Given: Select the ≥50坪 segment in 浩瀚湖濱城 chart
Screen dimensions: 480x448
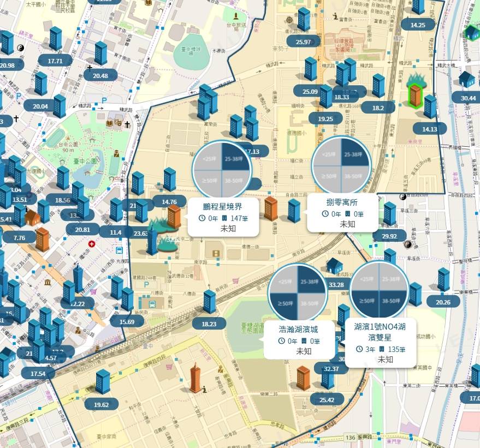Looking at the screenshot, I should [284, 306].
